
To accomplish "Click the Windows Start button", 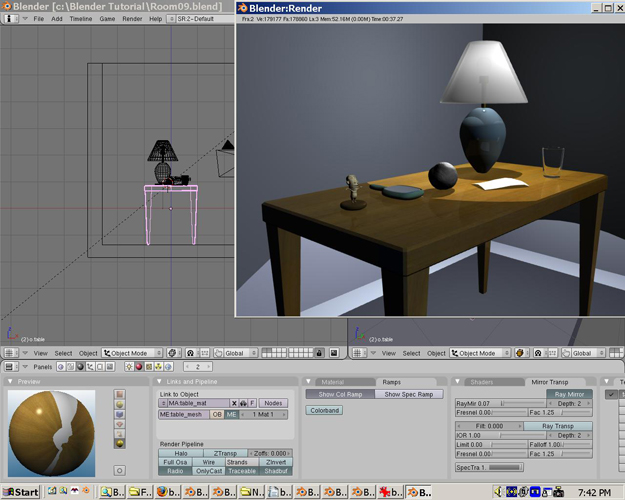I will pos(21,492).
